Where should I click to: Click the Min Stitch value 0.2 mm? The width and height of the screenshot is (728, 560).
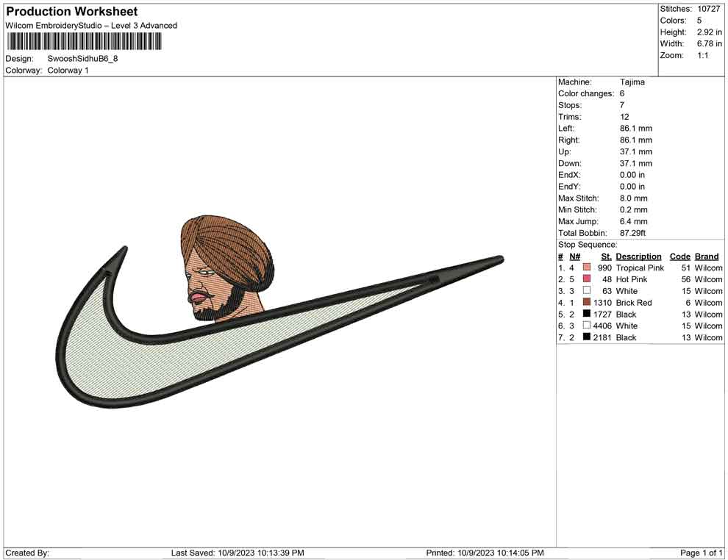pyautogui.click(x=633, y=209)
